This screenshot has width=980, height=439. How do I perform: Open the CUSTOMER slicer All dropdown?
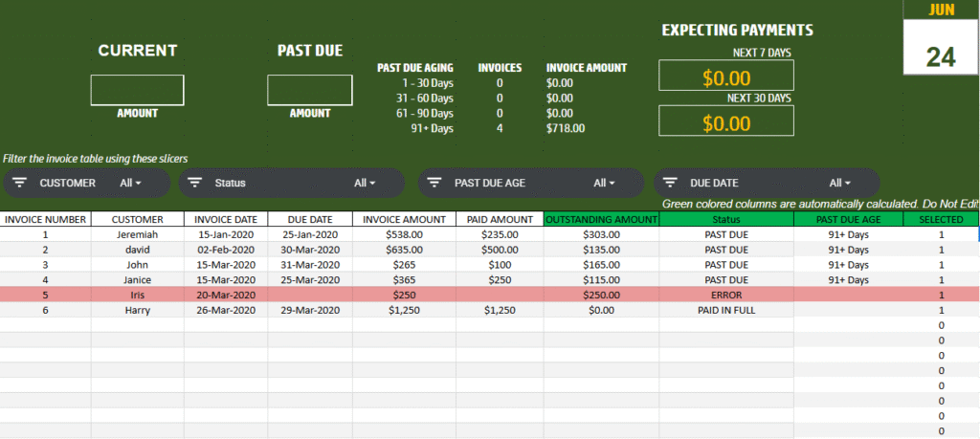pos(130,183)
